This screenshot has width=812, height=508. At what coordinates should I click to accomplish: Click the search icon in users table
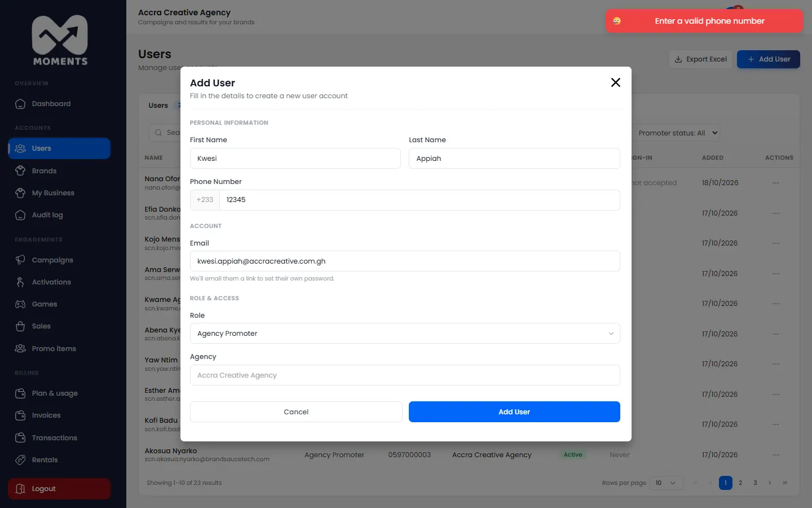pyautogui.click(x=158, y=133)
